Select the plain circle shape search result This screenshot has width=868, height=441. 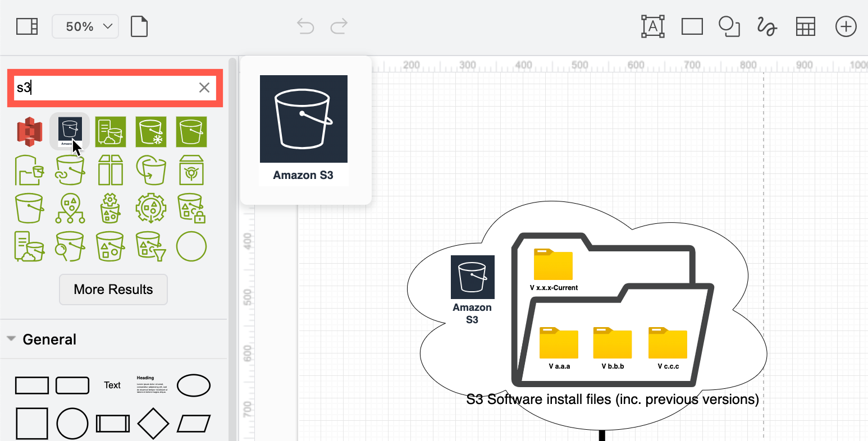191,246
